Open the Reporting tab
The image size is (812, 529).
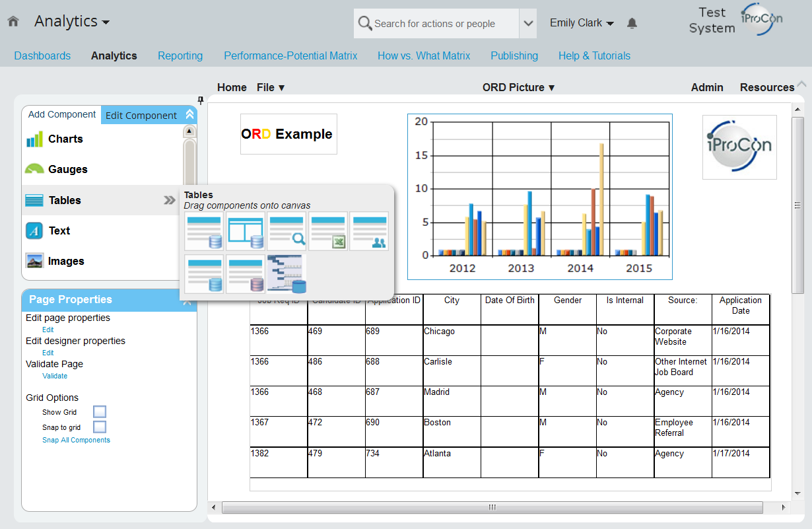tap(180, 56)
